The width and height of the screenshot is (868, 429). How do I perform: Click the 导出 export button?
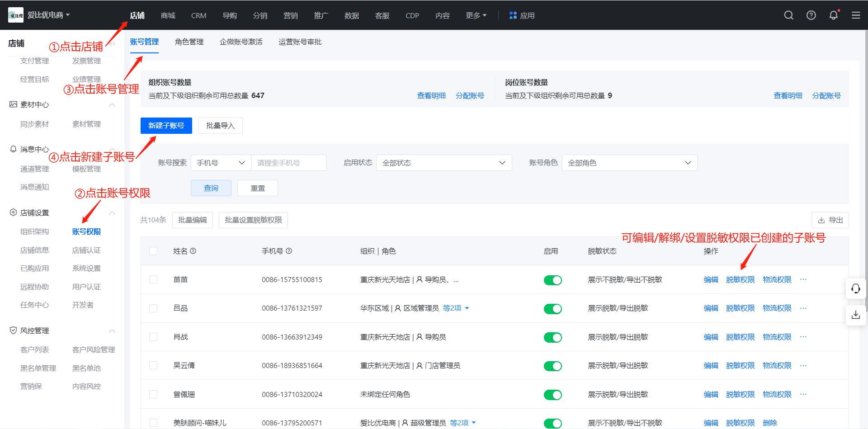point(830,220)
